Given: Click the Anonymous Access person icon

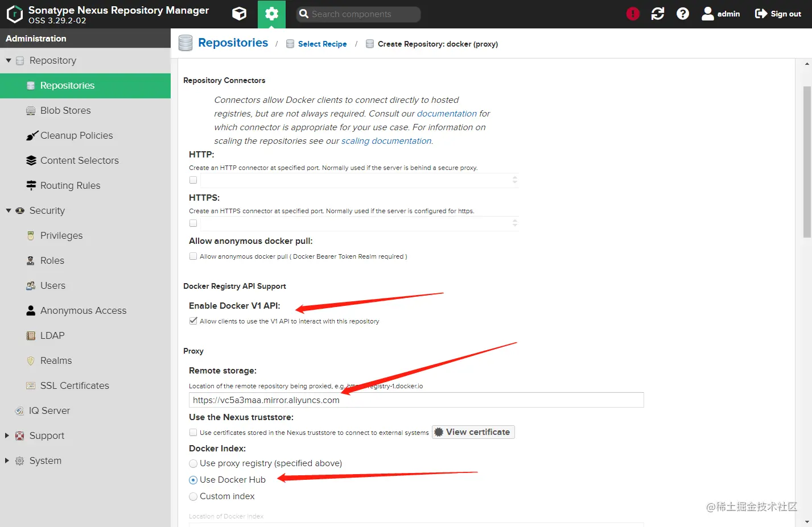Looking at the screenshot, I should point(31,310).
